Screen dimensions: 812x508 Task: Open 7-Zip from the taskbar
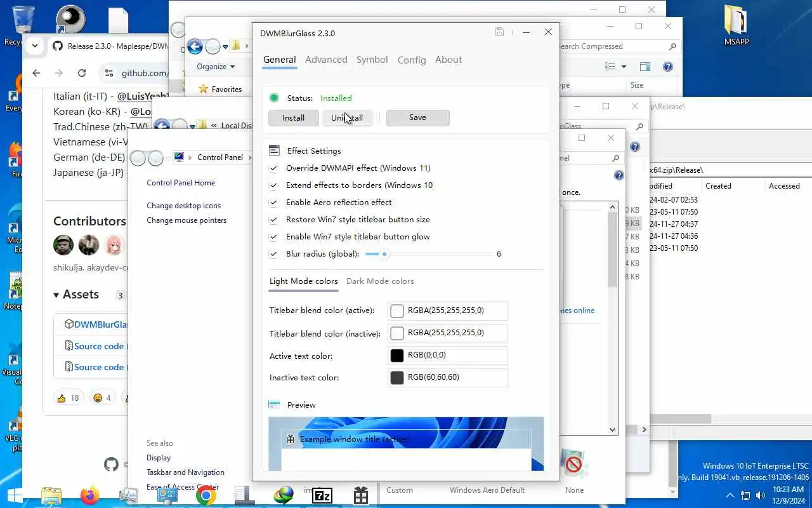(x=322, y=495)
